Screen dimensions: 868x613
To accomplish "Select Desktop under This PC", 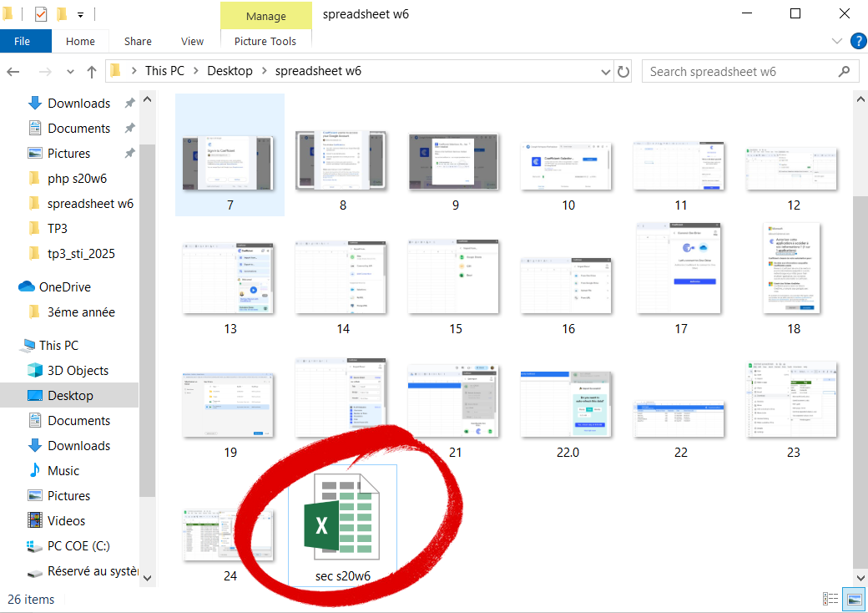I will (x=70, y=395).
